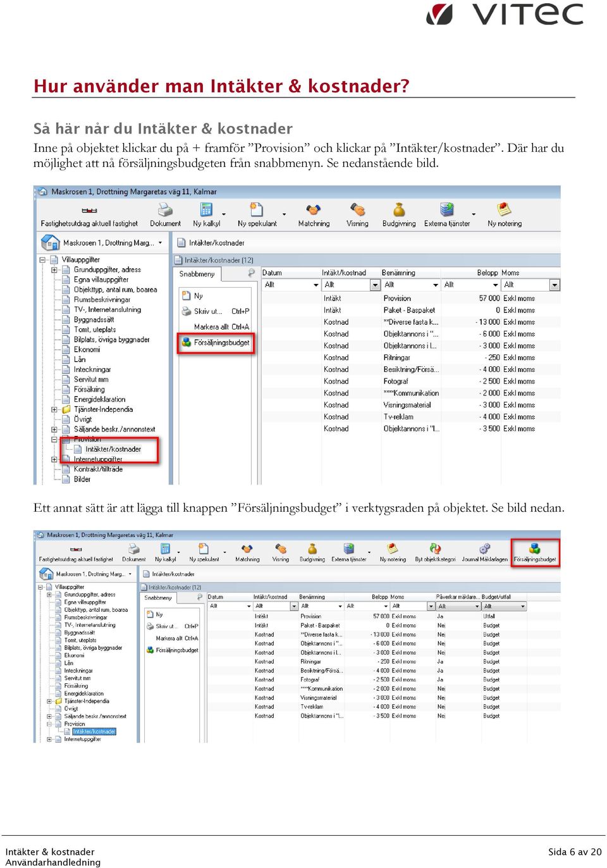Click Ny notering icon in lower screenshot
Viewport: 607px width, 868px height.
pos(393,549)
